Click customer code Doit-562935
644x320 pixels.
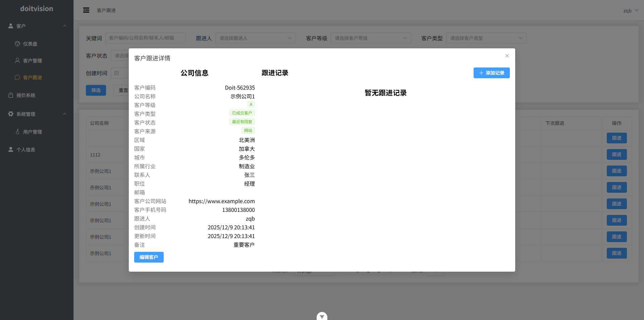[x=240, y=88]
